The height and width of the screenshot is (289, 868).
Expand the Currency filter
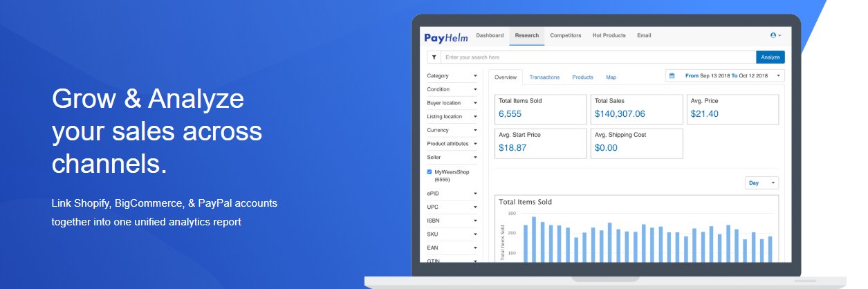click(452, 130)
